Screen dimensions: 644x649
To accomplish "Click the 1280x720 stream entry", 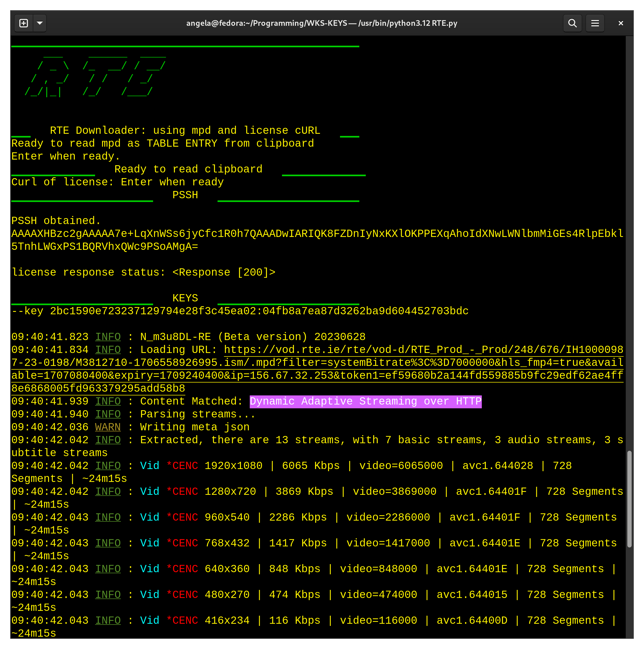I will pos(230,492).
